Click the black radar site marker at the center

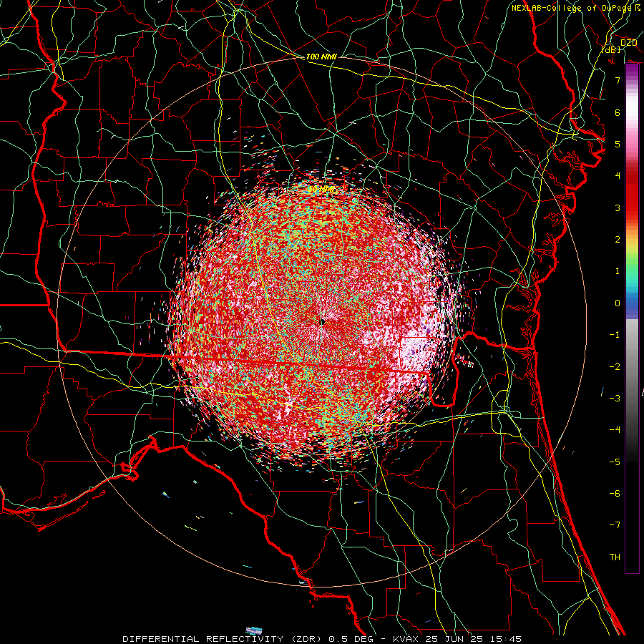(x=323, y=323)
